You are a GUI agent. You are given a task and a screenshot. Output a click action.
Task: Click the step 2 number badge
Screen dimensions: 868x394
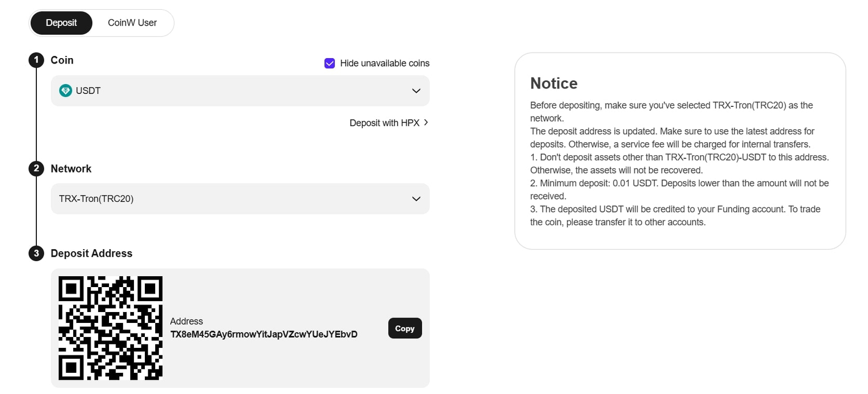pos(36,168)
